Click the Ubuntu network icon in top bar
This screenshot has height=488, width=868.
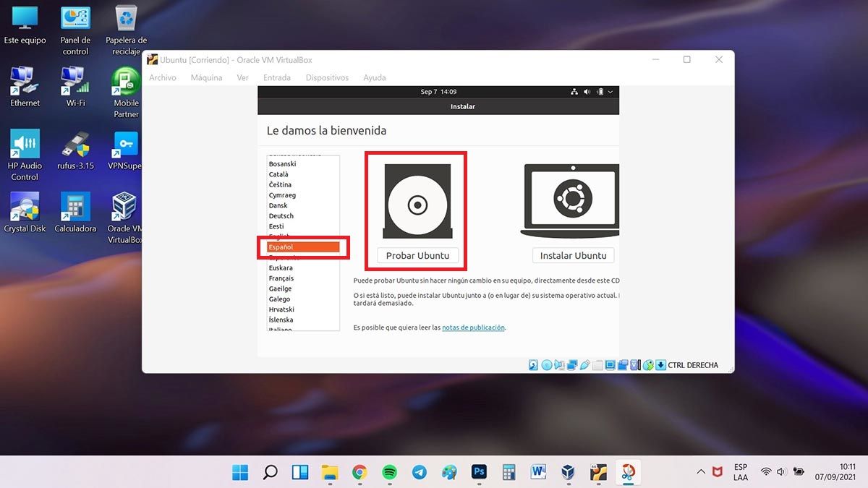574,92
